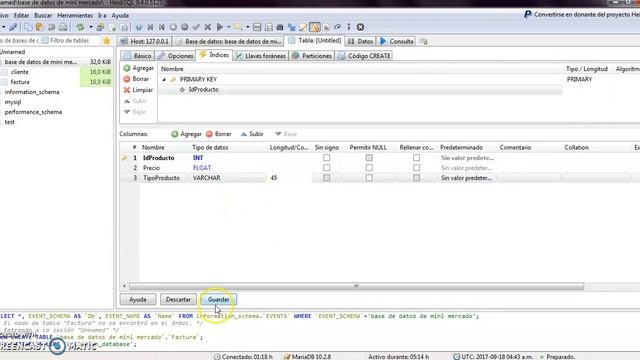The height and width of the screenshot is (360, 640).
Task: Switch to the Consulta tab
Action: (397, 41)
